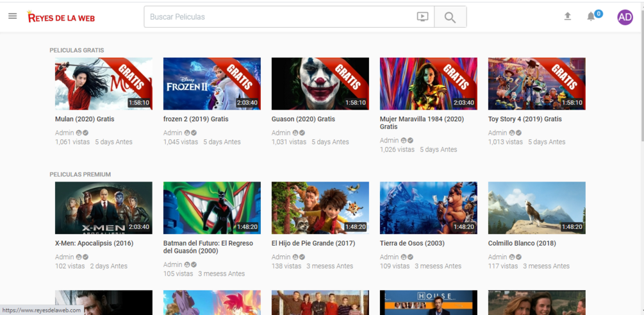Click '1,031 vistas' under Guason
This screenshot has width=644, height=315.
click(289, 142)
